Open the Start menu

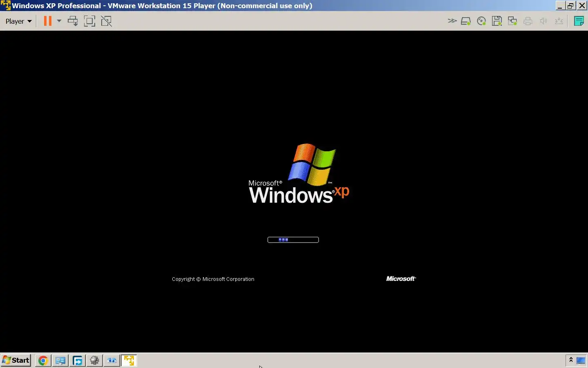16,360
